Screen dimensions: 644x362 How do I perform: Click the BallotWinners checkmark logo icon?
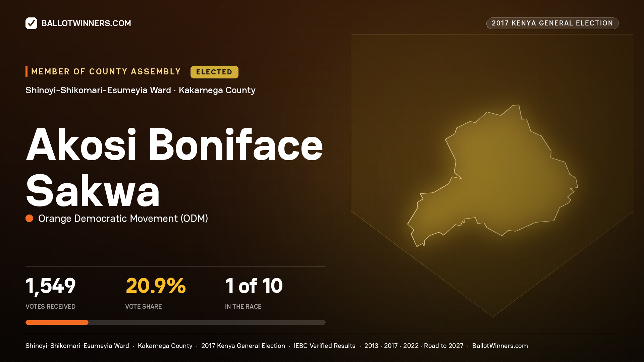tap(31, 23)
